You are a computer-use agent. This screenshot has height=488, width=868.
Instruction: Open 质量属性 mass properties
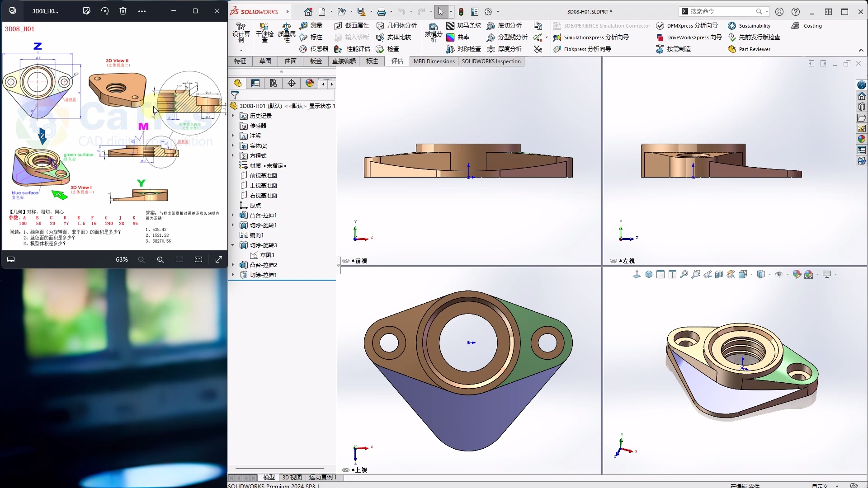287,36
